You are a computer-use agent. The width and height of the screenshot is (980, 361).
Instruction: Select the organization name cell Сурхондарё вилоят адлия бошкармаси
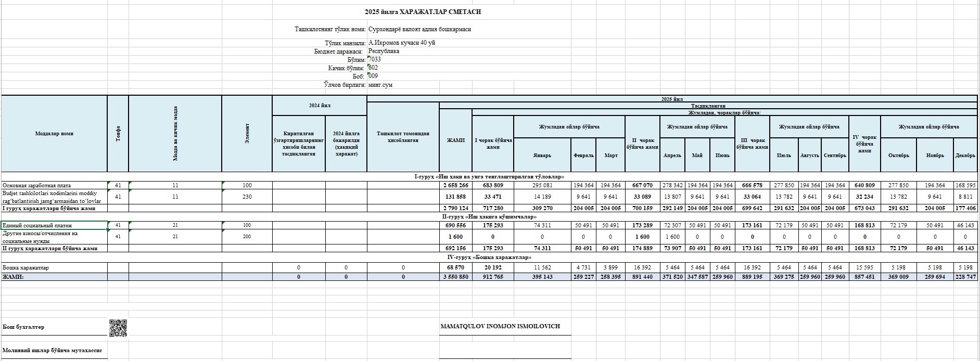(x=419, y=29)
